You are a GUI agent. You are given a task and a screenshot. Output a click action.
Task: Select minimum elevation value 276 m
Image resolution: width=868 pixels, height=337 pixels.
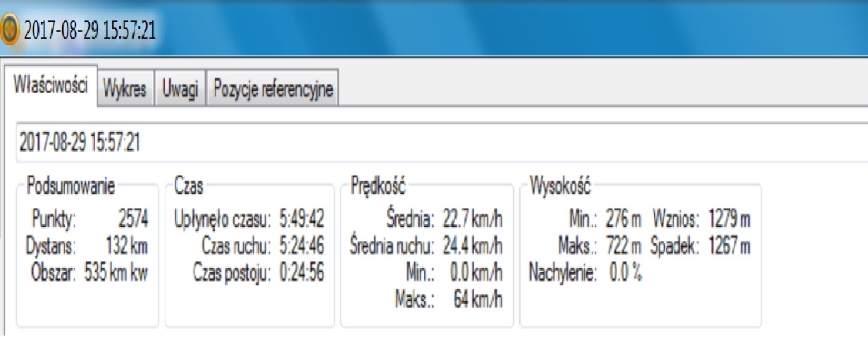(x=623, y=219)
